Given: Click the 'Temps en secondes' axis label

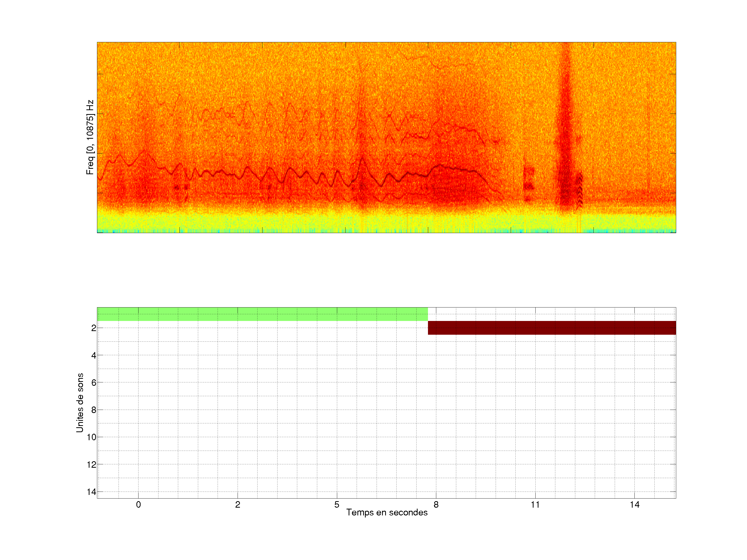Looking at the screenshot, I should (x=387, y=512).
